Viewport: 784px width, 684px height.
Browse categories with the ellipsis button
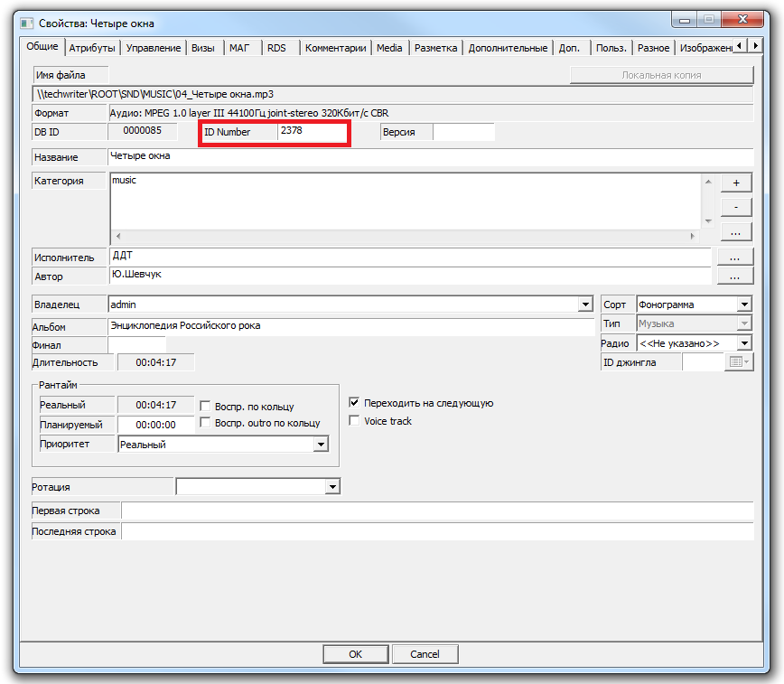point(736,232)
